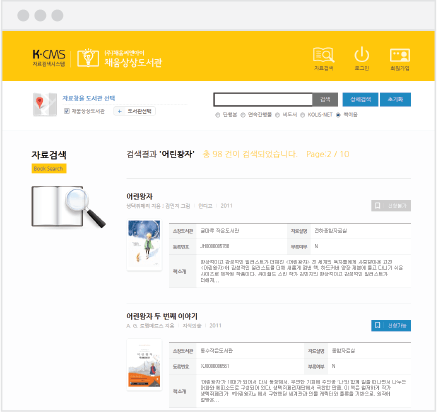
Task: Click the 검색결과 '어린왕자' heading
Action: point(160,154)
